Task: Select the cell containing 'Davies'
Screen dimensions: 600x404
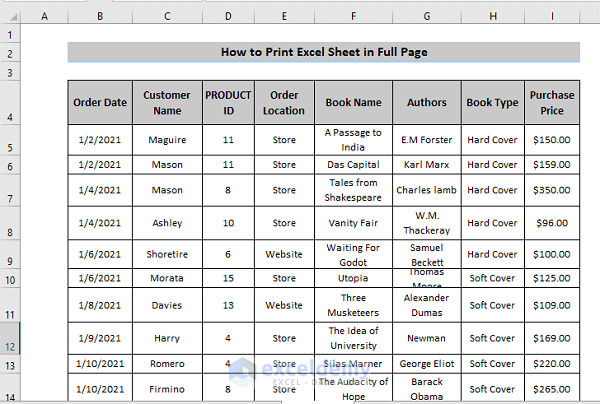Action: click(167, 305)
